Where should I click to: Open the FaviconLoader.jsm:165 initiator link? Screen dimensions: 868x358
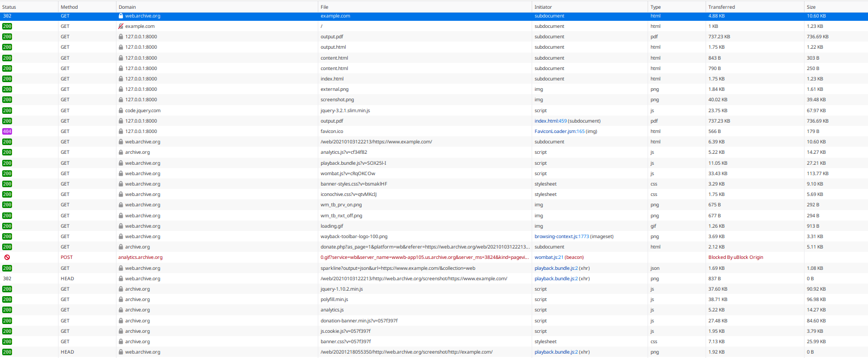560,131
